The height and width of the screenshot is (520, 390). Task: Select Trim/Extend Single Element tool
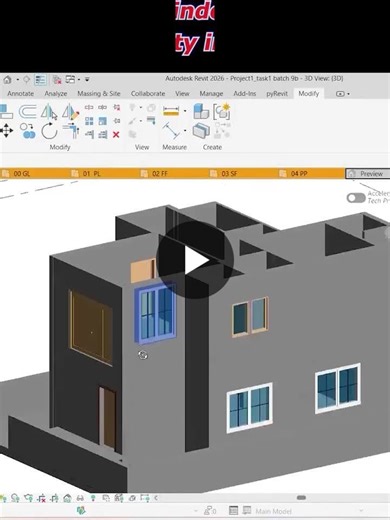pyautogui.click(x=89, y=134)
